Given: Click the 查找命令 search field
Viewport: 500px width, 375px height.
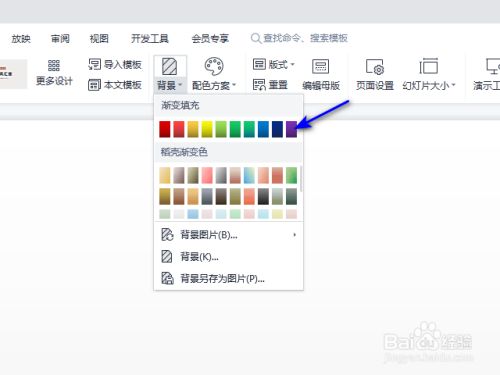Looking at the screenshot, I should 300,38.
